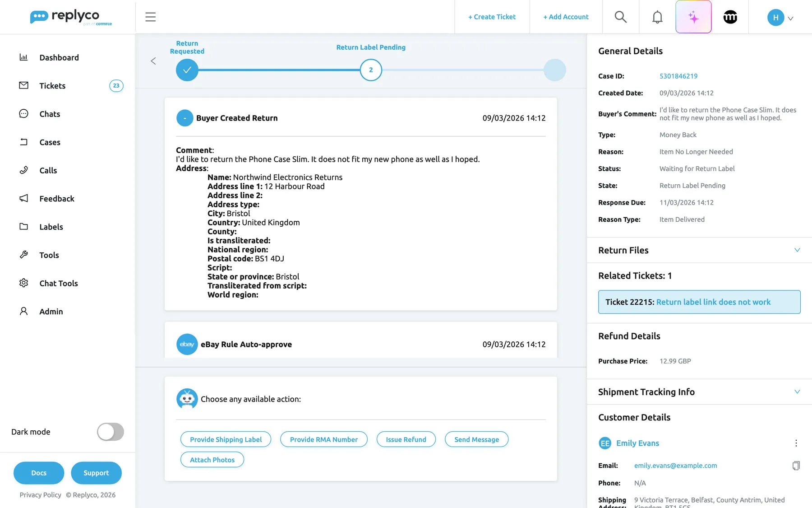Click the emily.evans@example.com email link
This screenshot has height=508, width=812.
675,466
